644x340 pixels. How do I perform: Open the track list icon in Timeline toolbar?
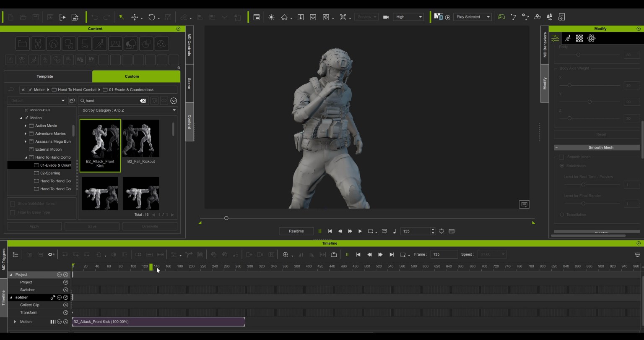16,254
